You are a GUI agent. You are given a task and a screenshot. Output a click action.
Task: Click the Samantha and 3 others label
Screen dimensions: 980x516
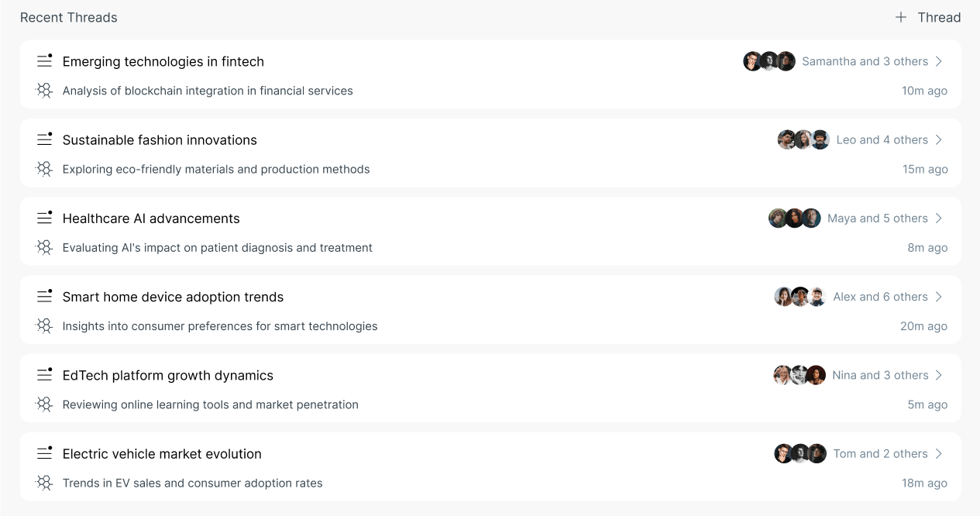[x=865, y=61]
